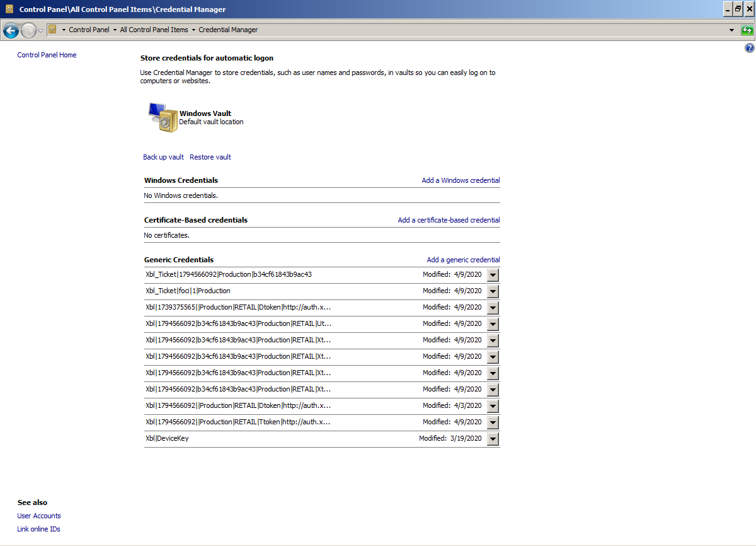The image size is (756, 546).
Task: Select Control Panel in the breadcrumb
Action: pos(89,30)
